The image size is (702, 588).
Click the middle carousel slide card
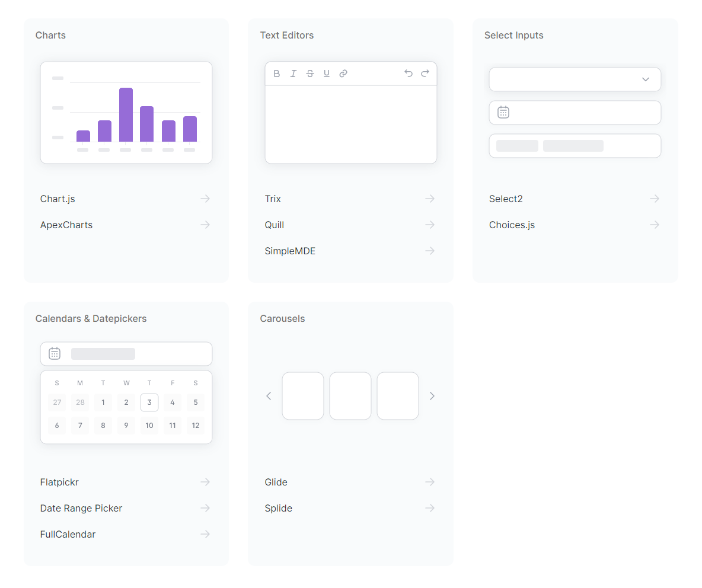click(350, 396)
